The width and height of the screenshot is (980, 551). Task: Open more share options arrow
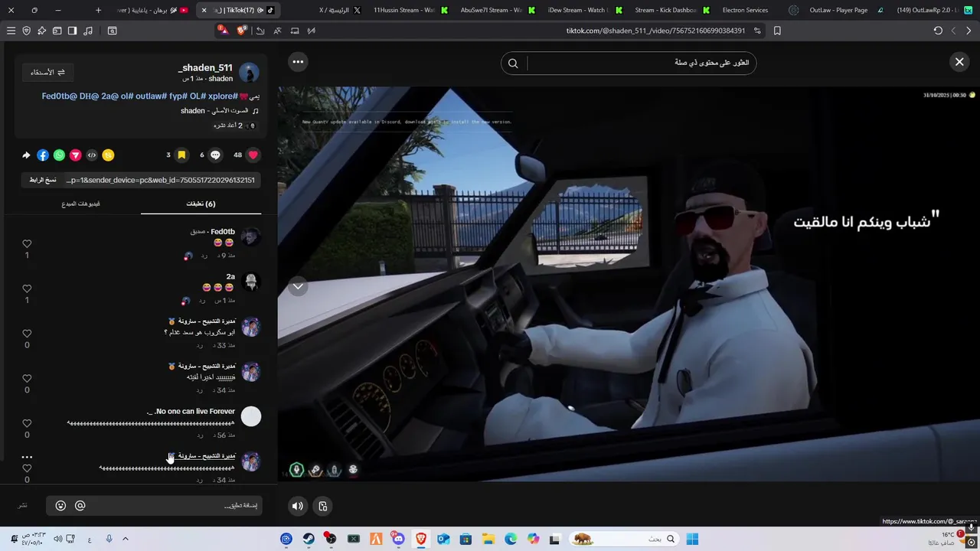[26, 155]
